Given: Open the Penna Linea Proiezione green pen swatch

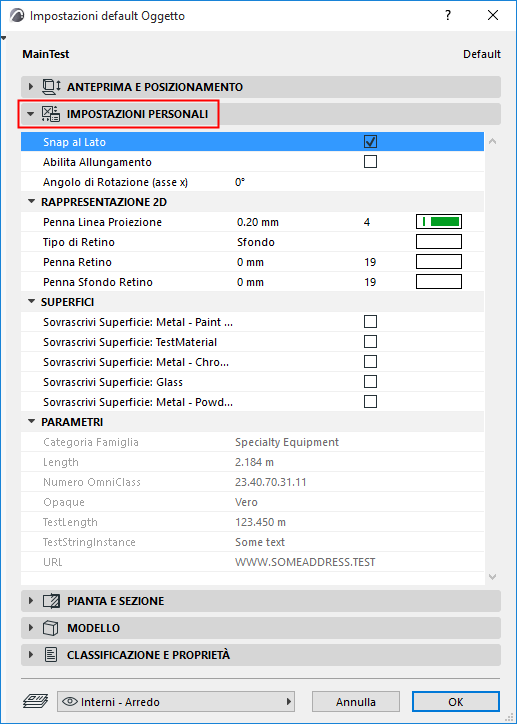Looking at the screenshot, I should [x=439, y=222].
